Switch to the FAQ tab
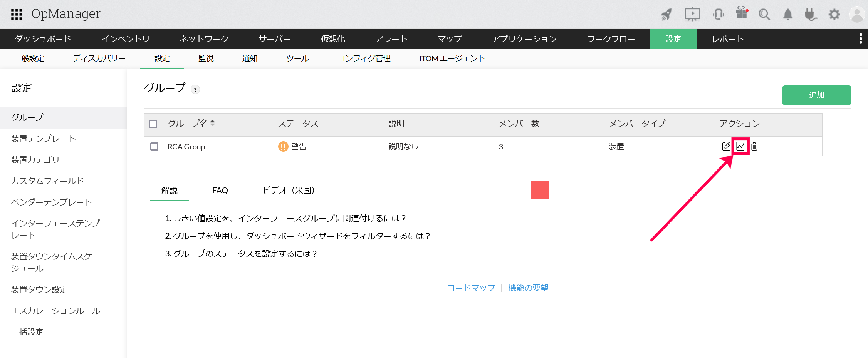 point(220,191)
